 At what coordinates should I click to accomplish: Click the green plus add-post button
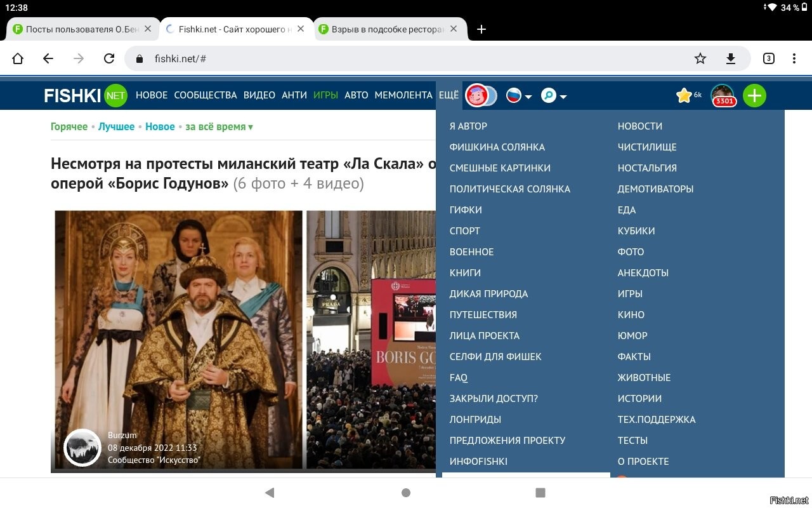click(x=754, y=95)
